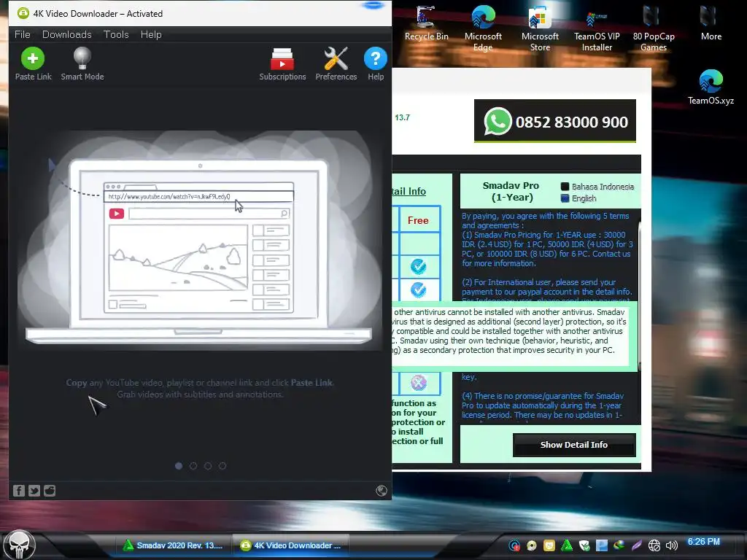Viewport: 747px width, 560px height.
Task: Click the blue square tray icon
Action: [602, 545]
